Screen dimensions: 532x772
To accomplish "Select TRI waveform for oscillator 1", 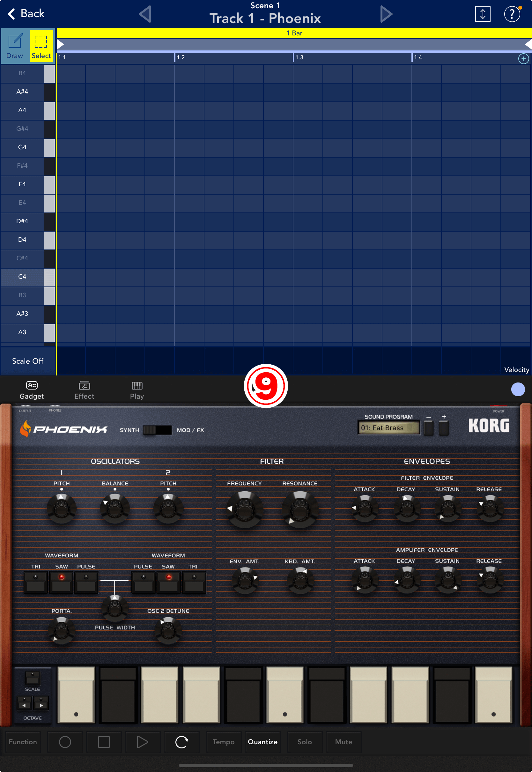I will coord(36,582).
